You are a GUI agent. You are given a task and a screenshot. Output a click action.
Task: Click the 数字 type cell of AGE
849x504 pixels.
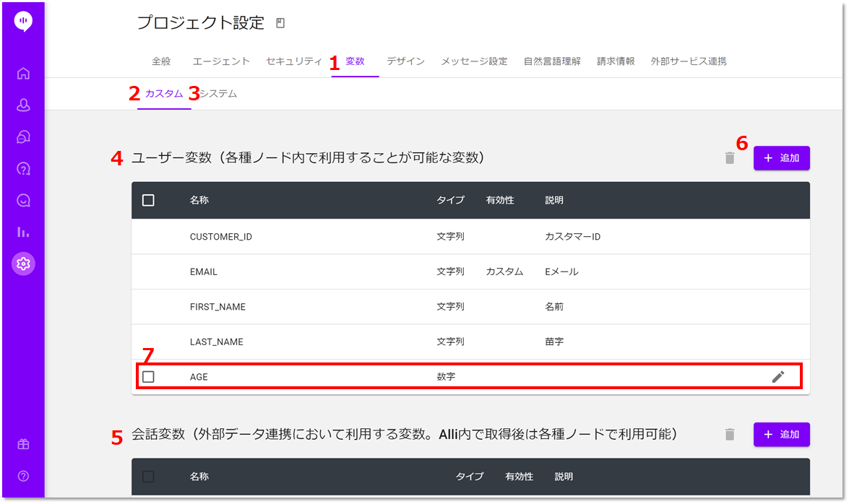(446, 377)
